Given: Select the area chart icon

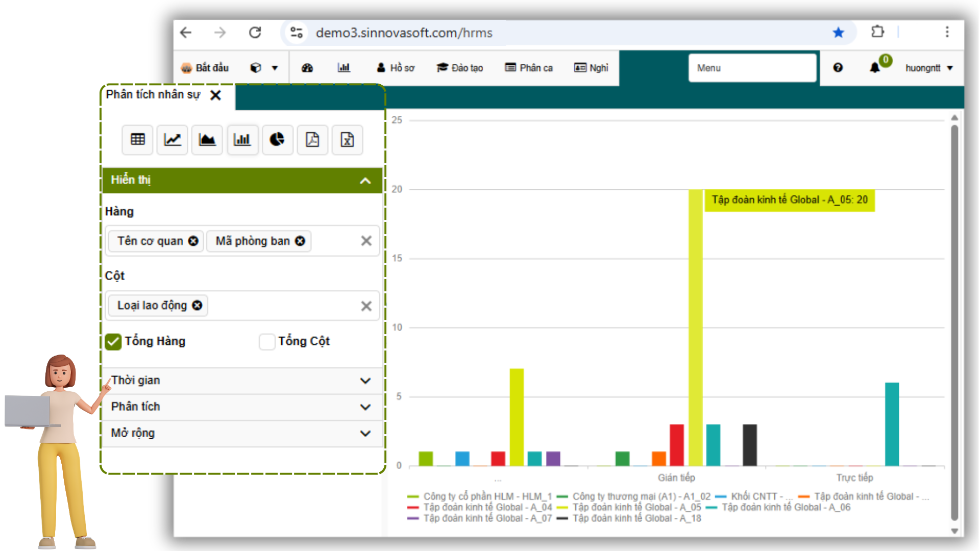Looking at the screenshot, I should [x=207, y=139].
